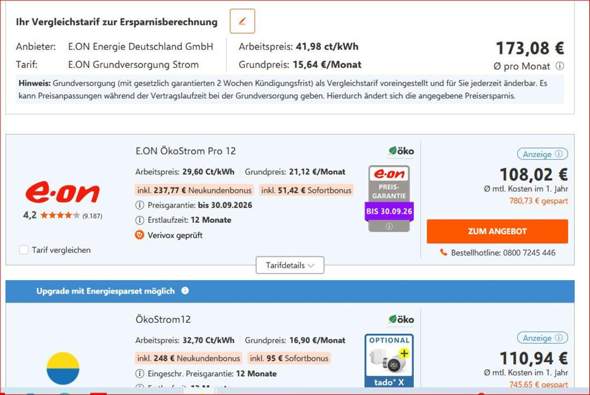
Task: Click info icon beside Preisgarantie bis 30.09.2026
Action: (140, 205)
